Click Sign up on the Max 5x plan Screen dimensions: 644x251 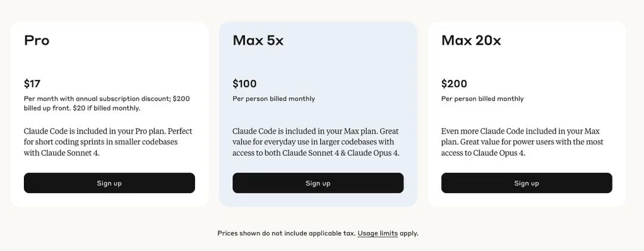point(318,183)
